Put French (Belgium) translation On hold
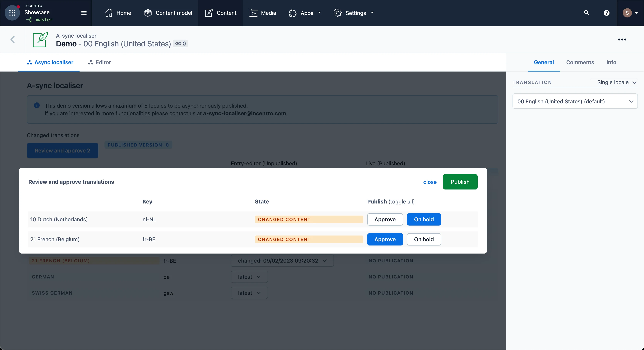644x350 pixels. coord(424,239)
